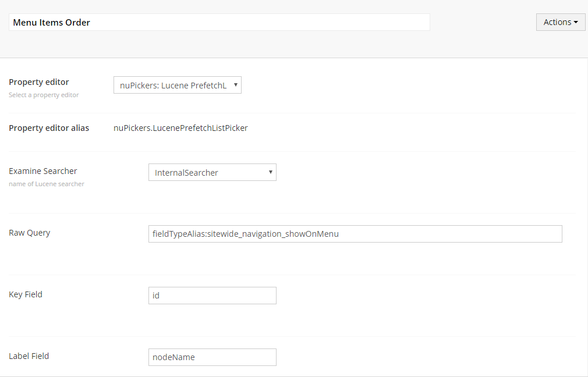Click the "name of Lucene searcher" description
This screenshot has width=588, height=377.
(47, 184)
